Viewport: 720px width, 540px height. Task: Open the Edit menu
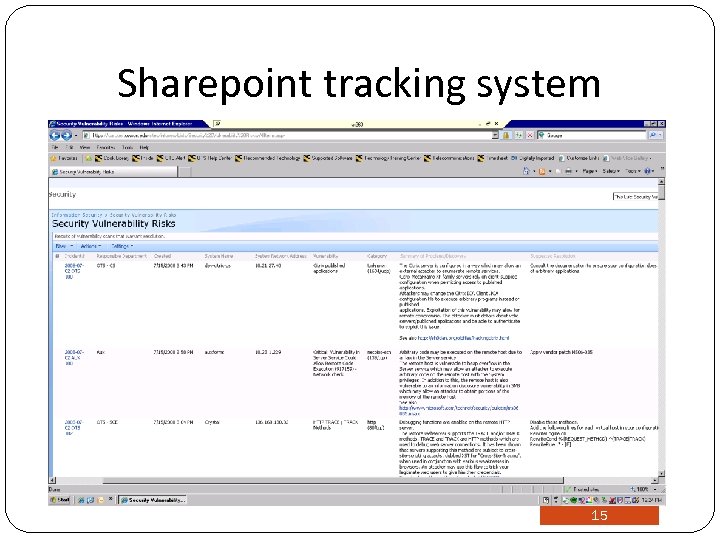click(x=70, y=147)
